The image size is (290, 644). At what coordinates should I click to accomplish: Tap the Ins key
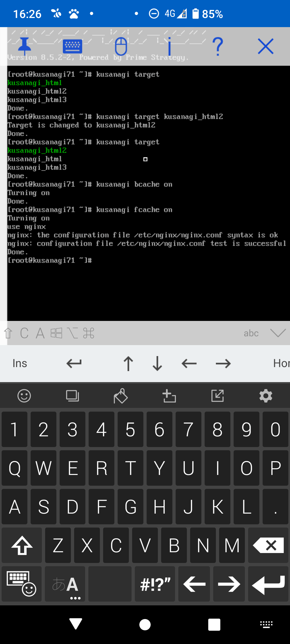click(20, 363)
